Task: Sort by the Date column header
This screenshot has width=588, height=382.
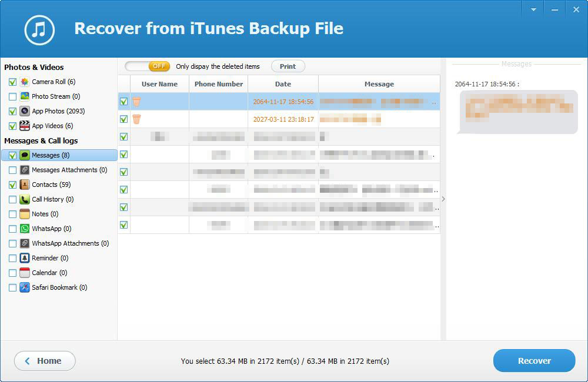Action: tap(283, 84)
